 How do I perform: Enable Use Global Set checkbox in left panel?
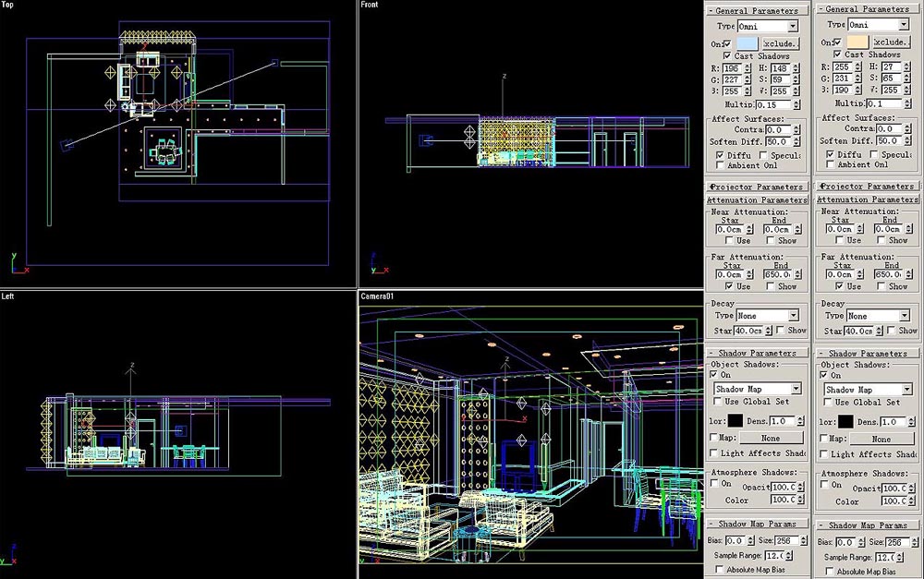pyautogui.click(x=717, y=402)
